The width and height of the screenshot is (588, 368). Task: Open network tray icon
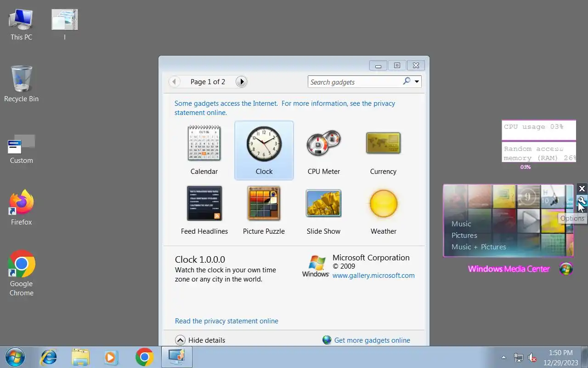click(x=518, y=357)
